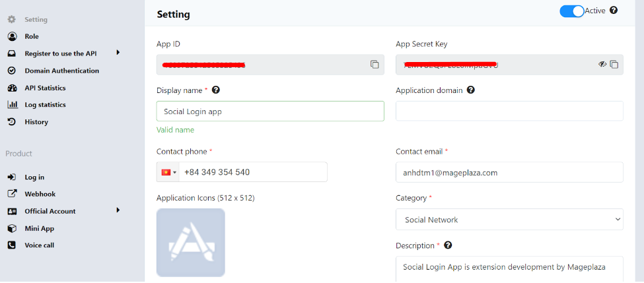Click the Contact email input field
The width and height of the screenshot is (644, 283).
click(x=509, y=172)
